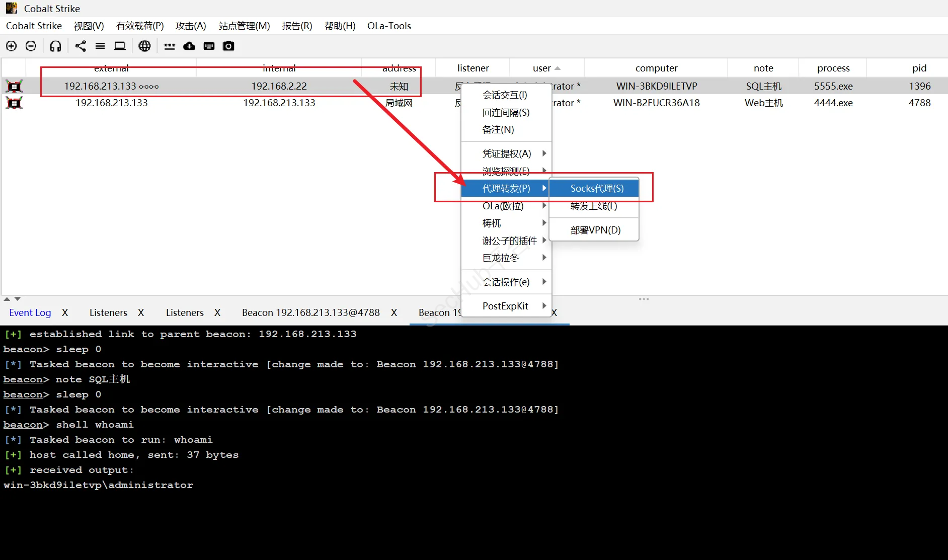This screenshot has height=560, width=948.
Task: Expand the 会话操作(e) submenu
Action: point(506,282)
